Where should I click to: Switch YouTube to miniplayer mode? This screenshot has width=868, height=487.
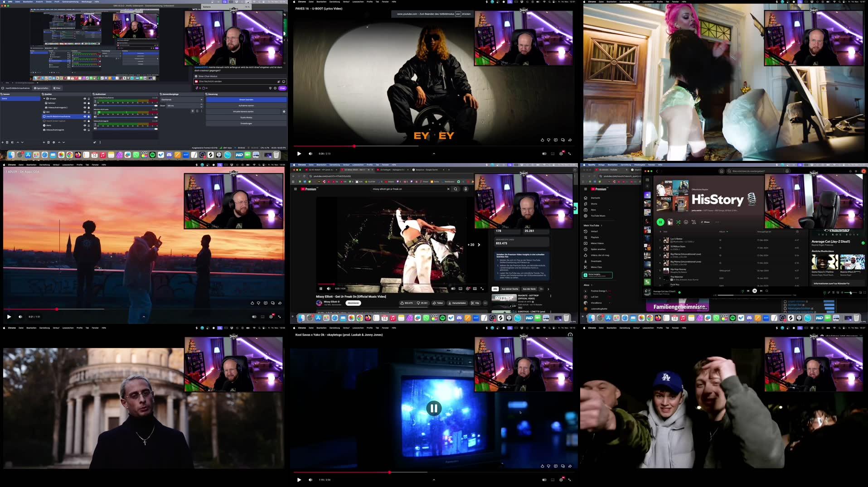(x=475, y=289)
